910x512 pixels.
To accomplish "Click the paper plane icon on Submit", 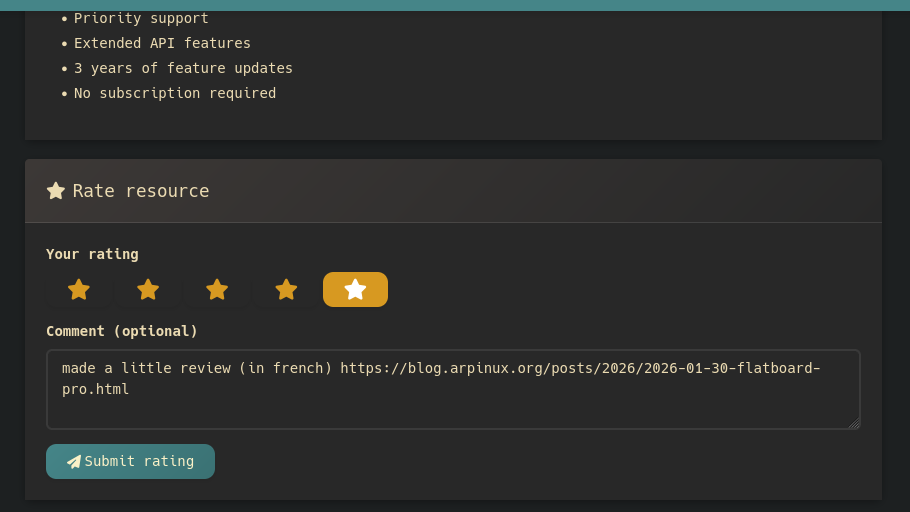I will coord(74,462).
